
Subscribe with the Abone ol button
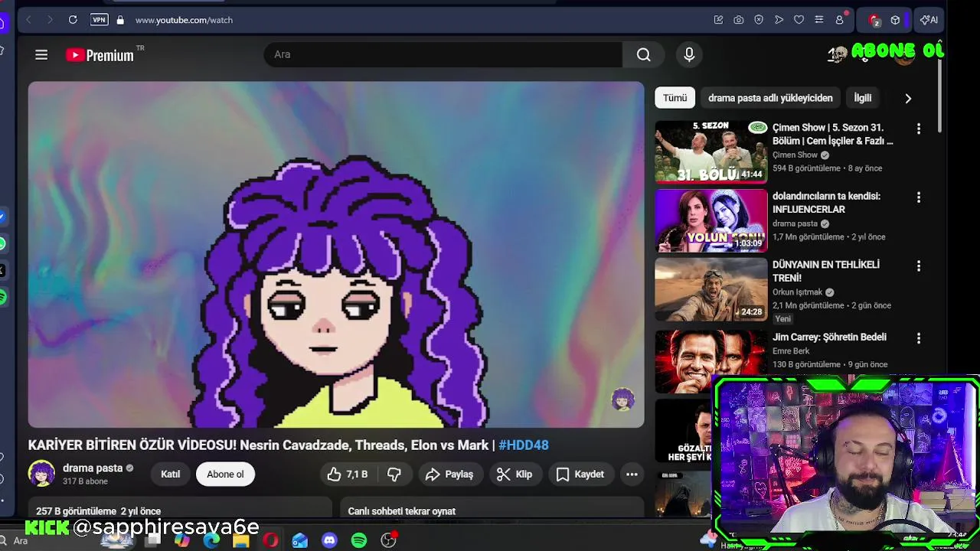pyautogui.click(x=225, y=474)
